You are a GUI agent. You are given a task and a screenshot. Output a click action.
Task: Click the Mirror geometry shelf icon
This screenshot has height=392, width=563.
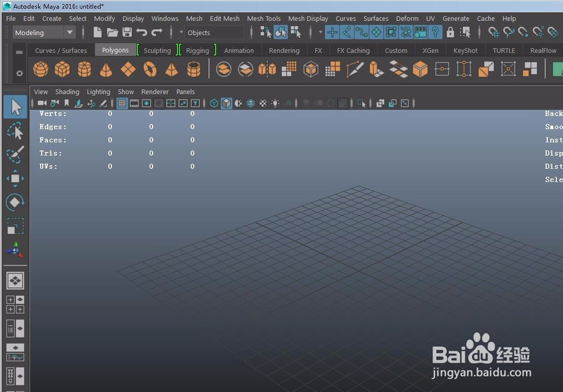(x=267, y=69)
